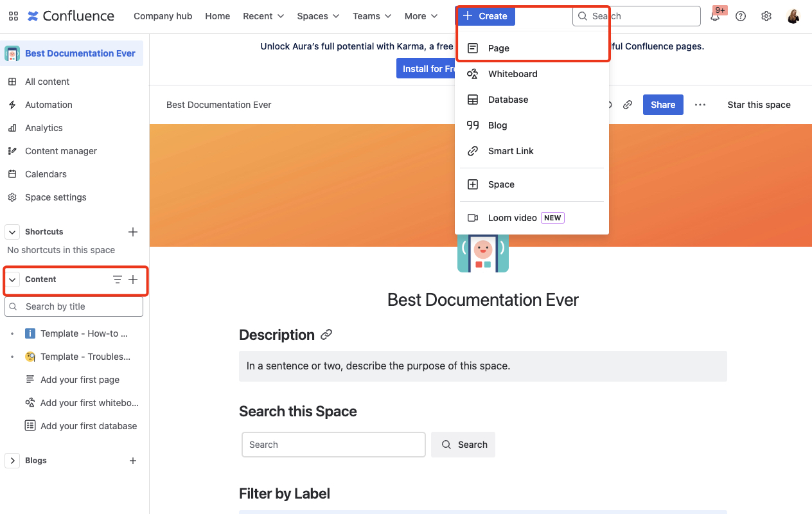
Task: Expand the Blogs section
Action: click(12, 460)
